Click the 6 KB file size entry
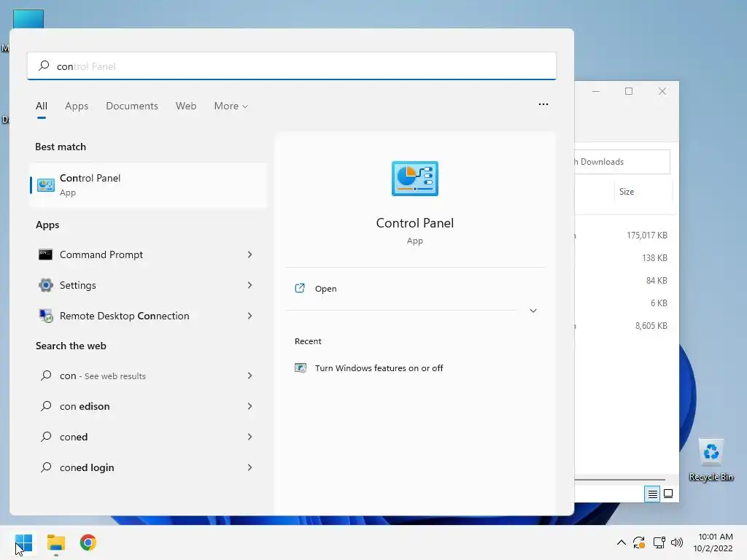The image size is (747, 560). 659,303
